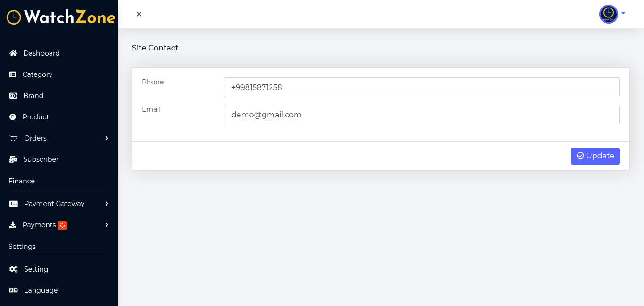Click into the Phone input field
This screenshot has width=644, height=306.
point(421,87)
